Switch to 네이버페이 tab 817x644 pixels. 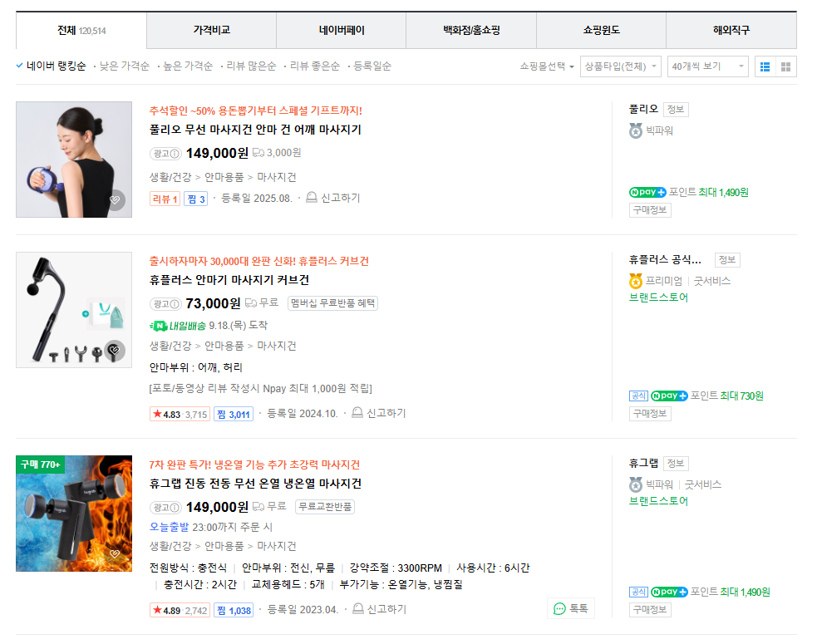click(342, 31)
